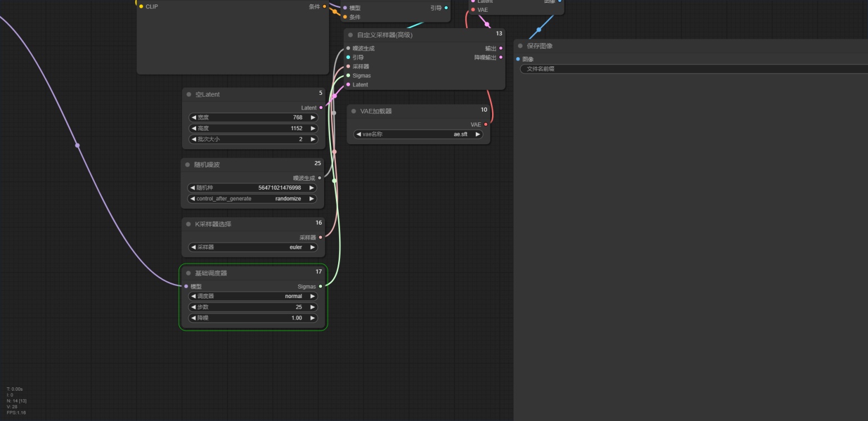Decrease 步数 with its left arrow
Image resolution: width=868 pixels, height=421 pixels.
point(193,307)
